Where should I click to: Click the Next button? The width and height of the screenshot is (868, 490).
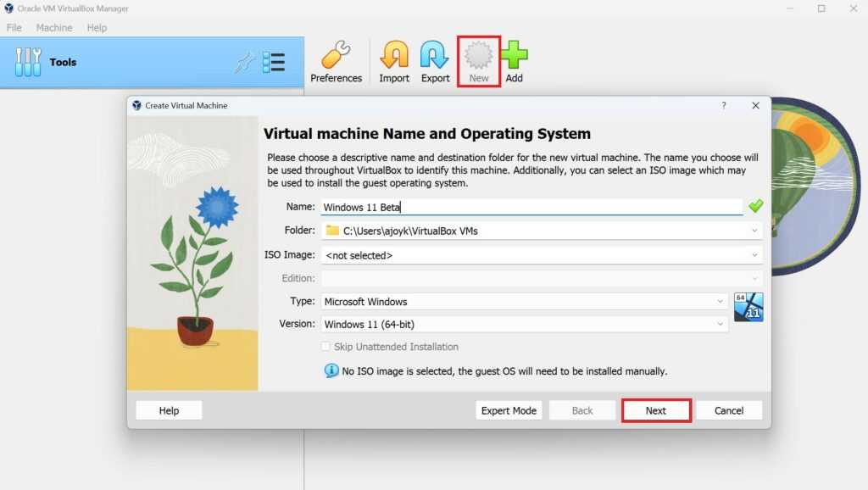click(656, 411)
